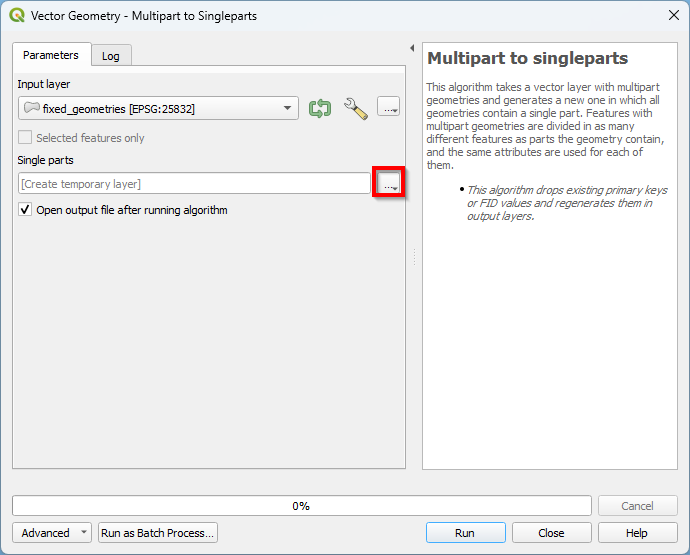
Task: Close the Multipart to Singleparts dialog window
Action: click(673, 15)
